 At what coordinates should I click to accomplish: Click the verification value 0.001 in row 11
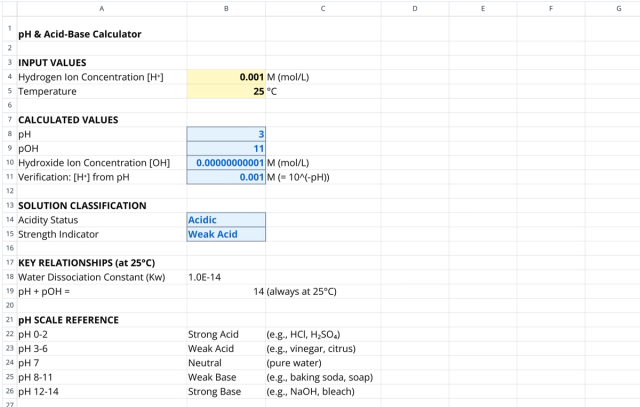226,177
